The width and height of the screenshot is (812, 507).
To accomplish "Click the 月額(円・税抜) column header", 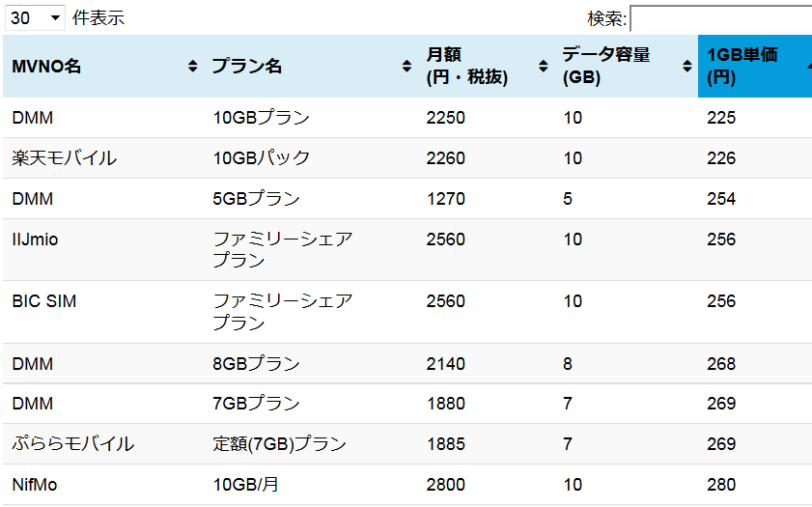I will click(486, 67).
